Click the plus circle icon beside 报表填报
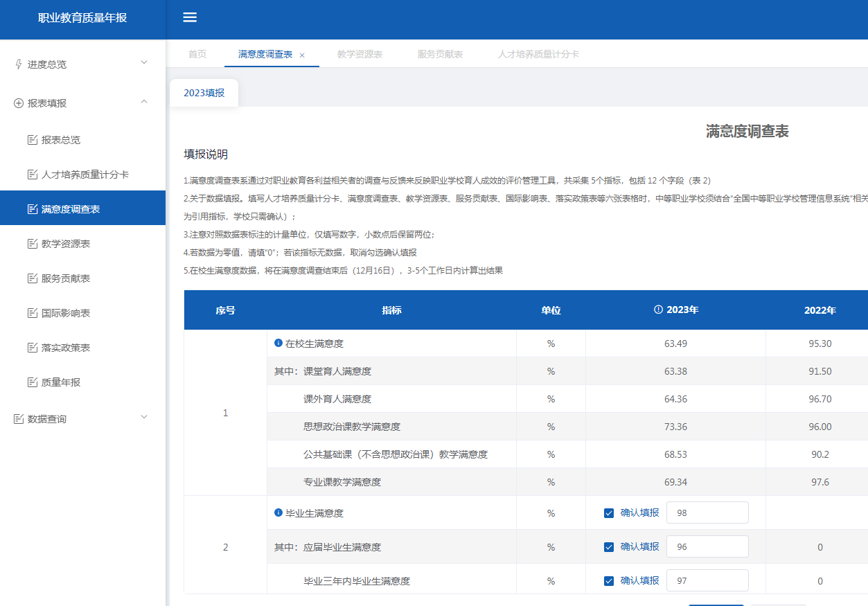Viewport: 868px width, 606px height. pyautogui.click(x=19, y=103)
